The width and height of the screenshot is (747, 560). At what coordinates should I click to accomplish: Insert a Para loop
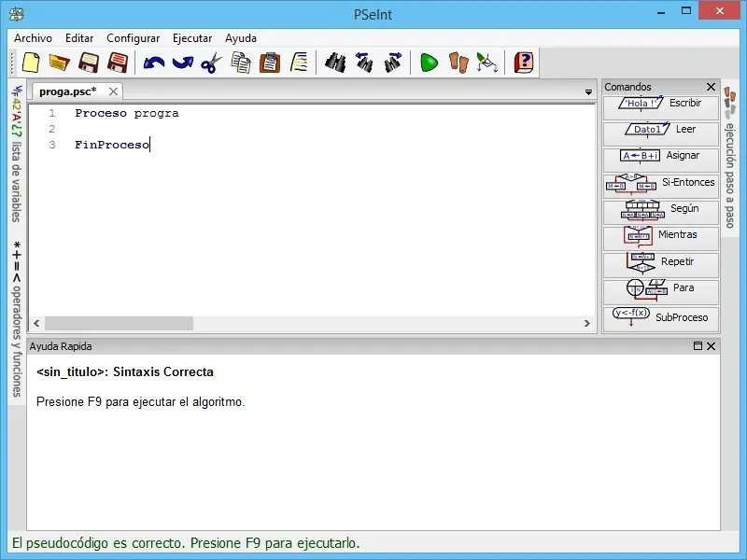[661, 292]
